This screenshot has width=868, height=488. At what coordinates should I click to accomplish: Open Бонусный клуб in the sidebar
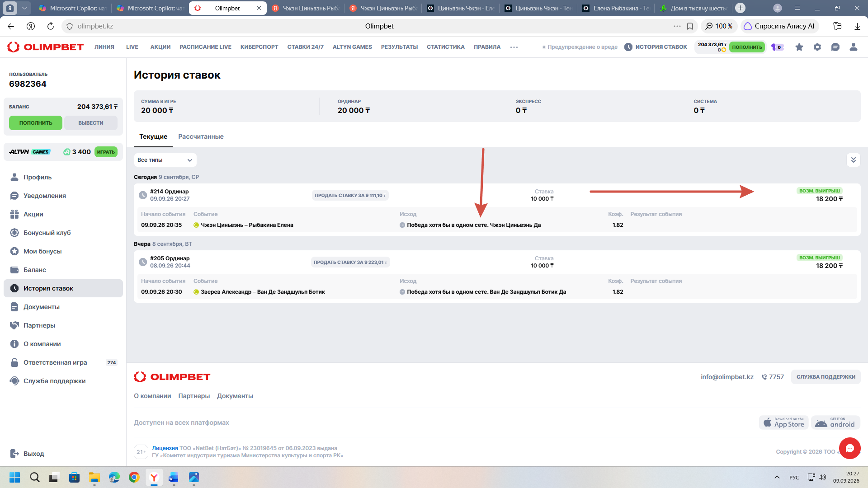[x=63, y=233]
